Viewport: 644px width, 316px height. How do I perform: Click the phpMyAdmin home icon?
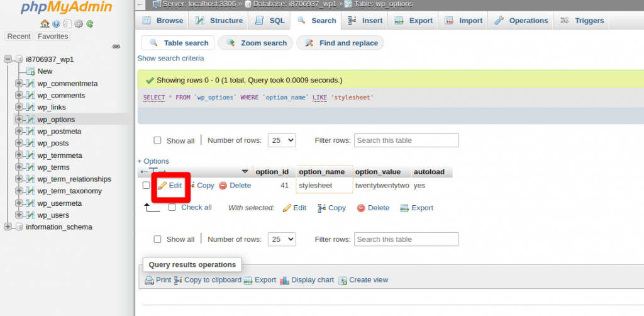pos(45,24)
